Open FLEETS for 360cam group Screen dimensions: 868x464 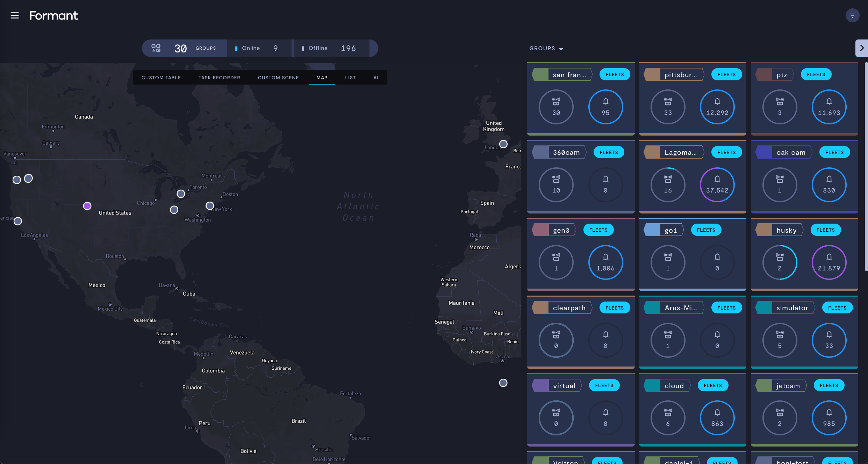click(609, 152)
